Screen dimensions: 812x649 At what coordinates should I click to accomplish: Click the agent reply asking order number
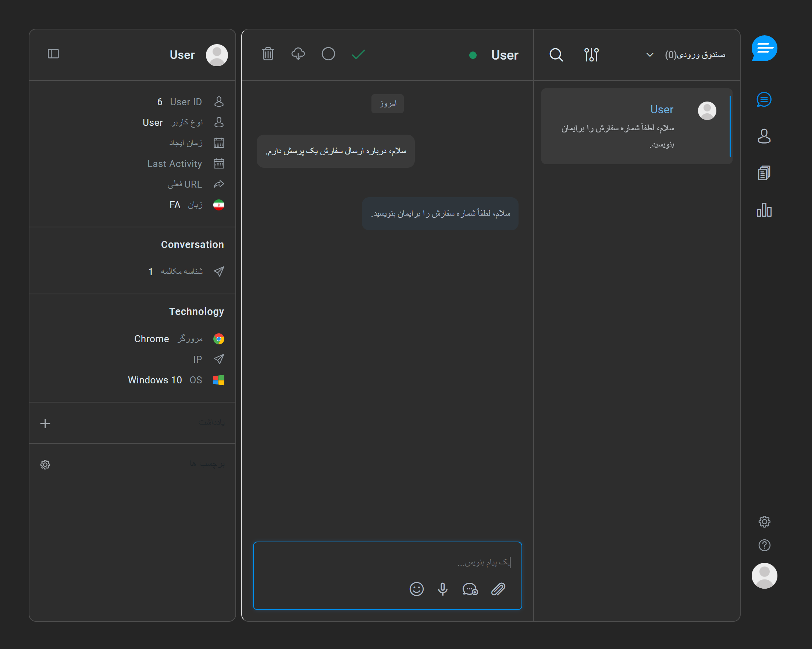point(440,214)
